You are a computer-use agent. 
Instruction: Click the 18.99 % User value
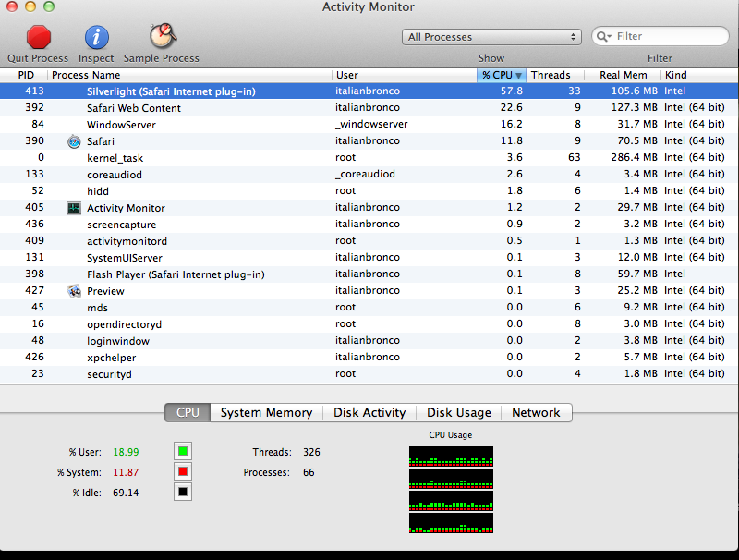(x=126, y=452)
